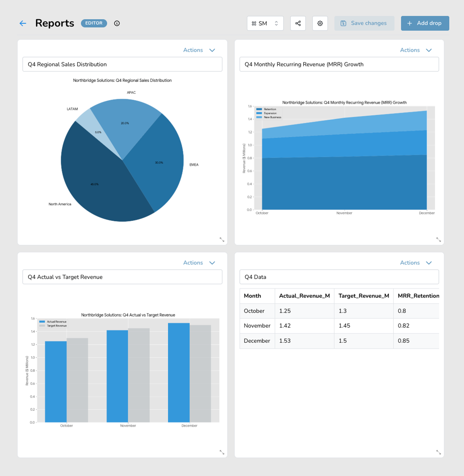Edit the Q4 Regional Sales Distribution title field
Screen dimensions: 464x476
(x=122, y=64)
